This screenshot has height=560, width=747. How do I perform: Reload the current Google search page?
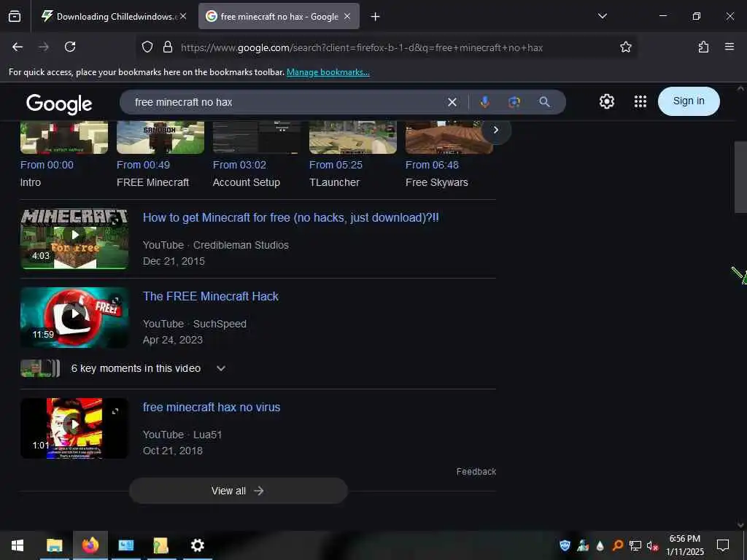click(x=70, y=47)
